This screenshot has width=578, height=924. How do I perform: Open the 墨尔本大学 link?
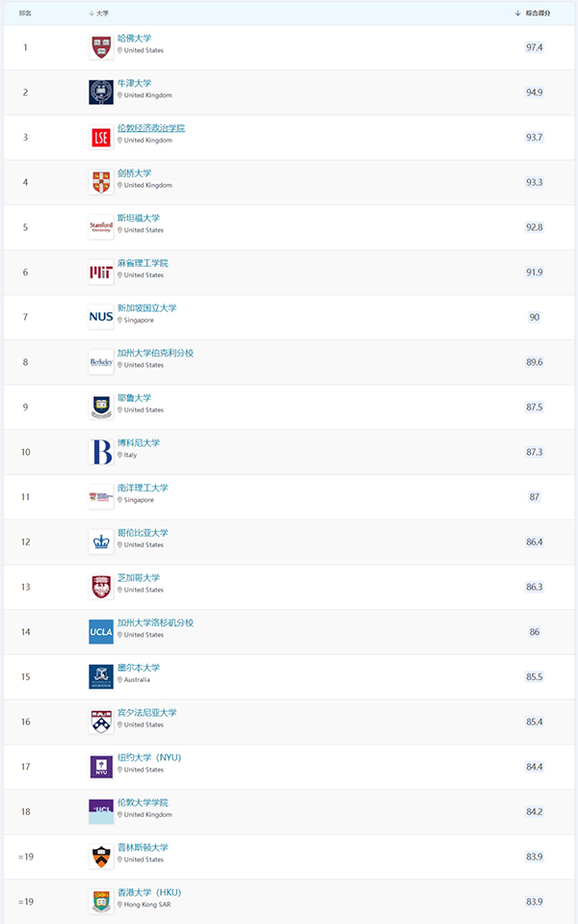[x=139, y=668]
